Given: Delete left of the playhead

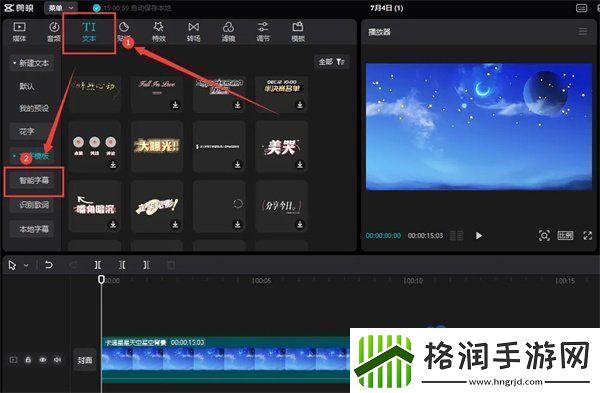Looking at the screenshot, I should 122,265.
